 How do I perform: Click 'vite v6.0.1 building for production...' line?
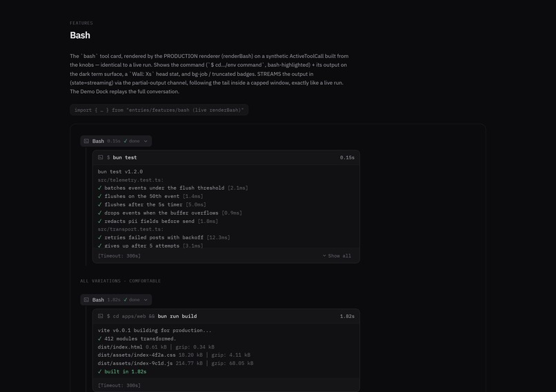tap(155, 331)
